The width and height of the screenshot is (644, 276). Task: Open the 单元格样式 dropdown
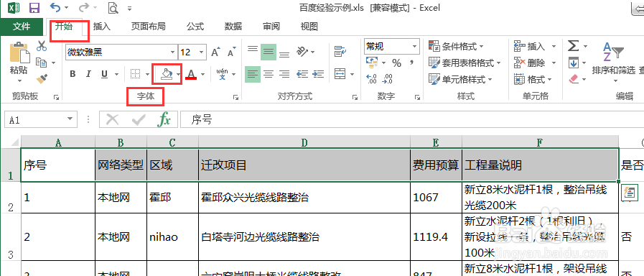pyautogui.click(x=460, y=79)
